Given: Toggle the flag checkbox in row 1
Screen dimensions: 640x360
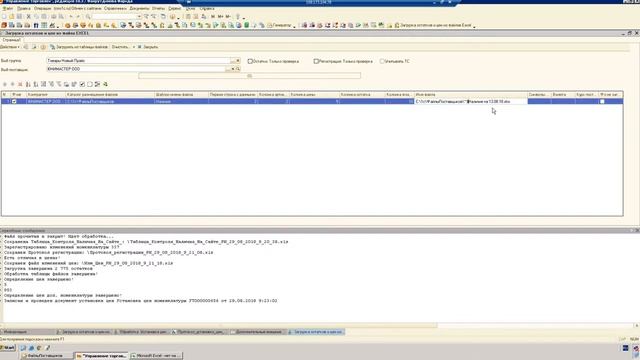Looking at the screenshot, I should tap(14, 101).
